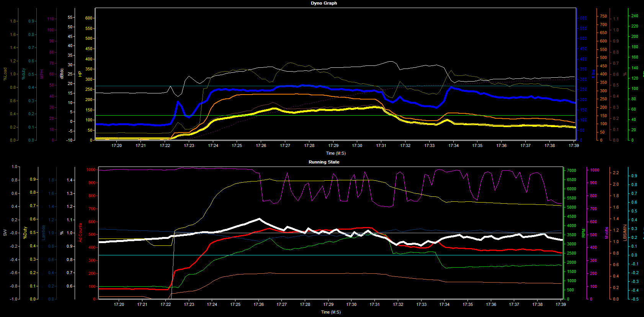The width and height of the screenshot is (644, 317).
Task: Select the HP axis label in Dyno Graph
Action: pyautogui.click(x=80, y=74)
